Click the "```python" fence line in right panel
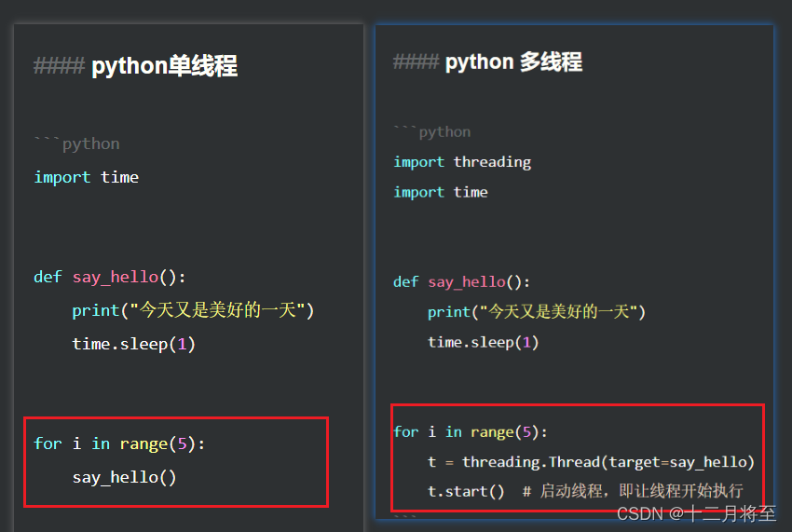This screenshot has width=792, height=532. coord(431,132)
